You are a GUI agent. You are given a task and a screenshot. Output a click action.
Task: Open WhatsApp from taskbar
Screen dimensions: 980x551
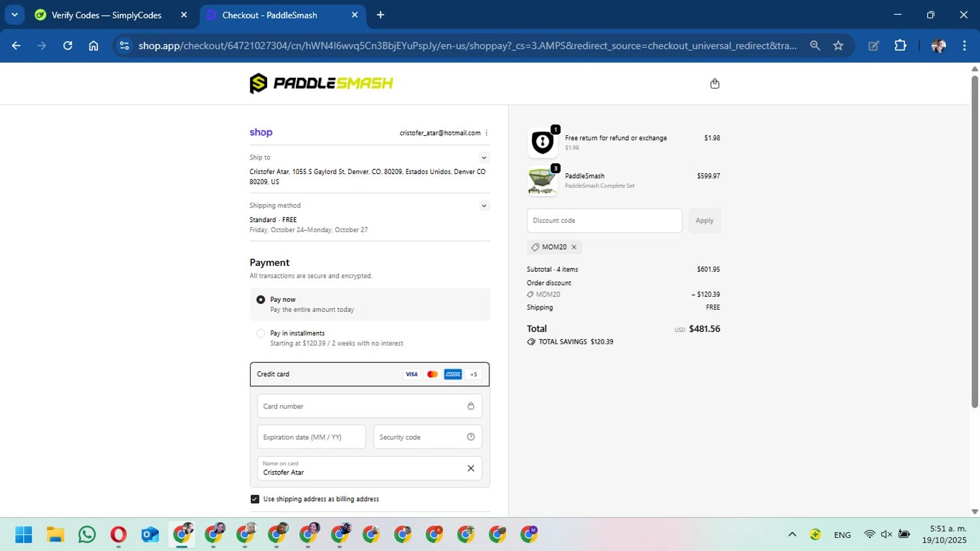point(87,535)
